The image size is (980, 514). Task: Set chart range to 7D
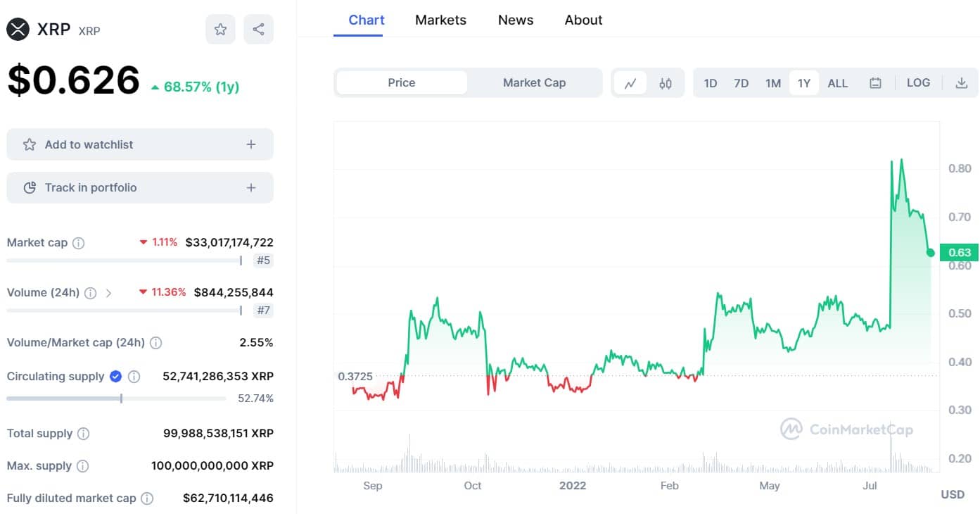741,83
